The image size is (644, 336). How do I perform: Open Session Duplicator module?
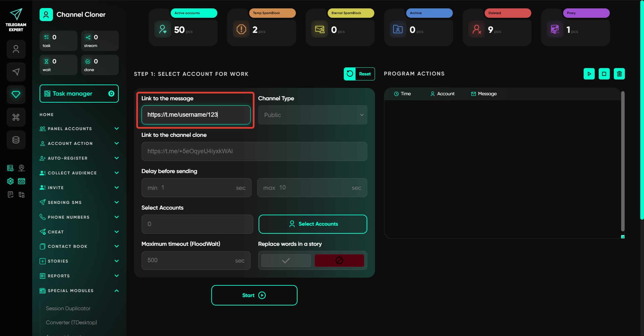pyautogui.click(x=68, y=309)
